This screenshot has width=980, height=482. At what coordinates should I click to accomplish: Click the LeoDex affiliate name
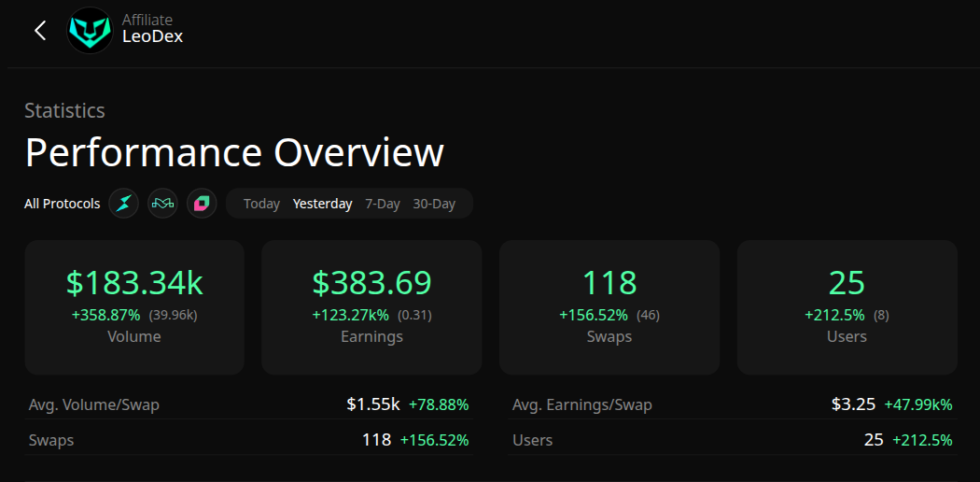[x=152, y=38]
